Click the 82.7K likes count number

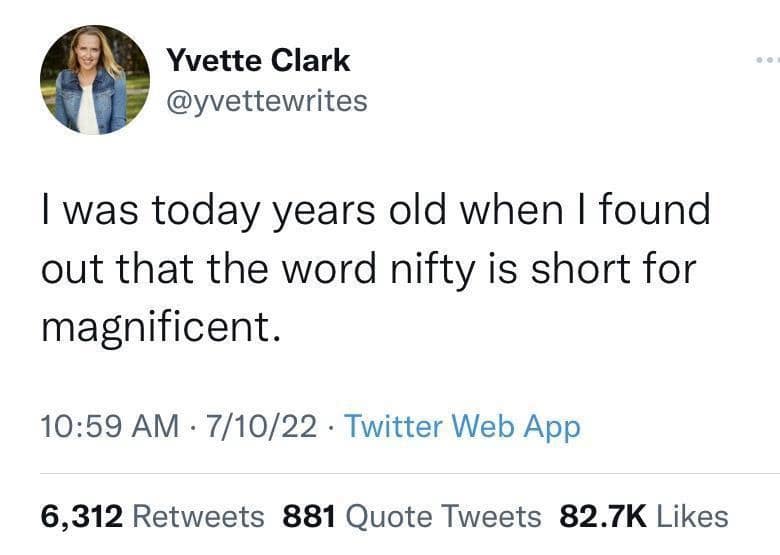pyautogui.click(x=603, y=516)
